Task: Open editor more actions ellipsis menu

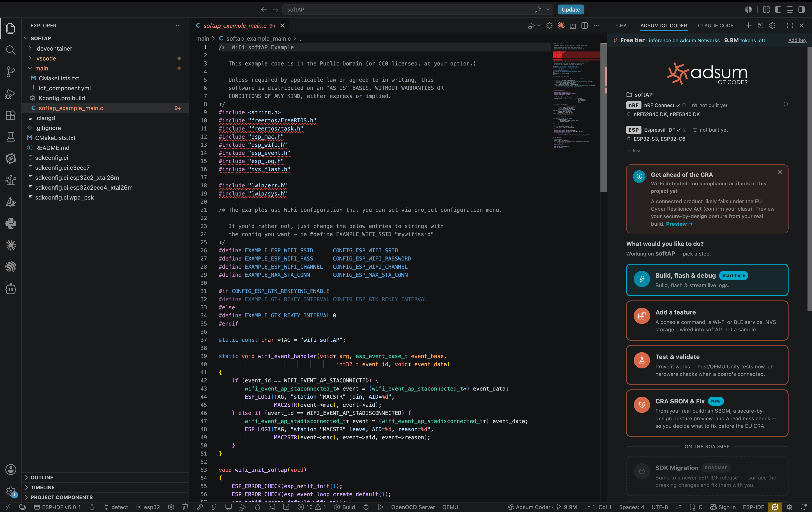Action: (x=596, y=26)
